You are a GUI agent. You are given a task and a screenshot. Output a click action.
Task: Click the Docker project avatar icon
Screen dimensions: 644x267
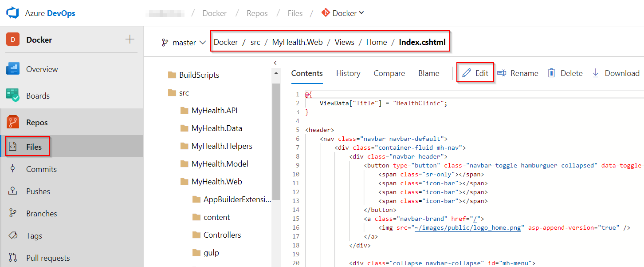click(x=12, y=40)
